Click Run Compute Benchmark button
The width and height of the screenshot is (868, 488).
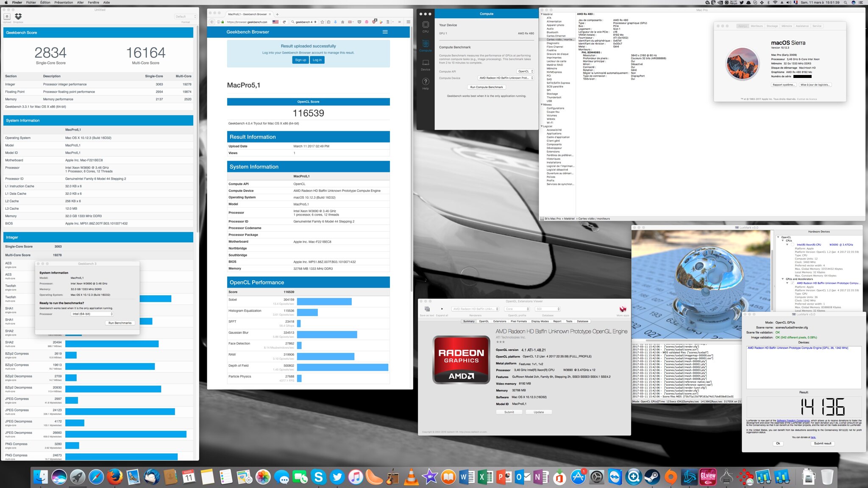[x=487, y=87]
